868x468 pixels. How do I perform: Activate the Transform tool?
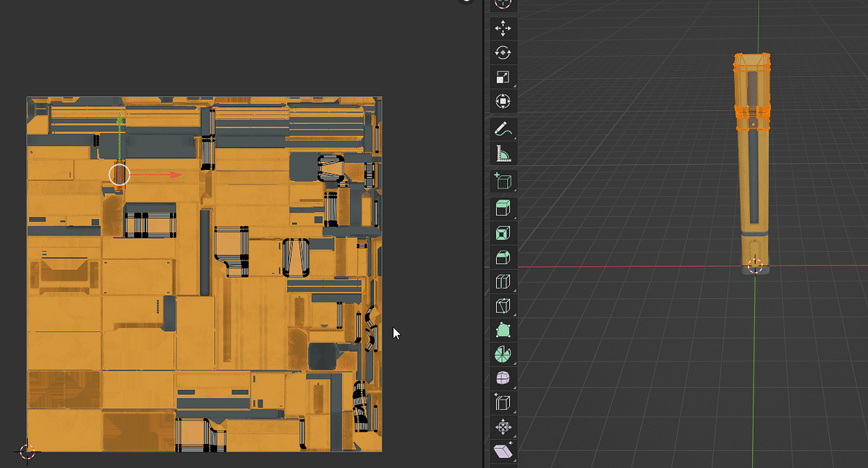tap(501, 101)
